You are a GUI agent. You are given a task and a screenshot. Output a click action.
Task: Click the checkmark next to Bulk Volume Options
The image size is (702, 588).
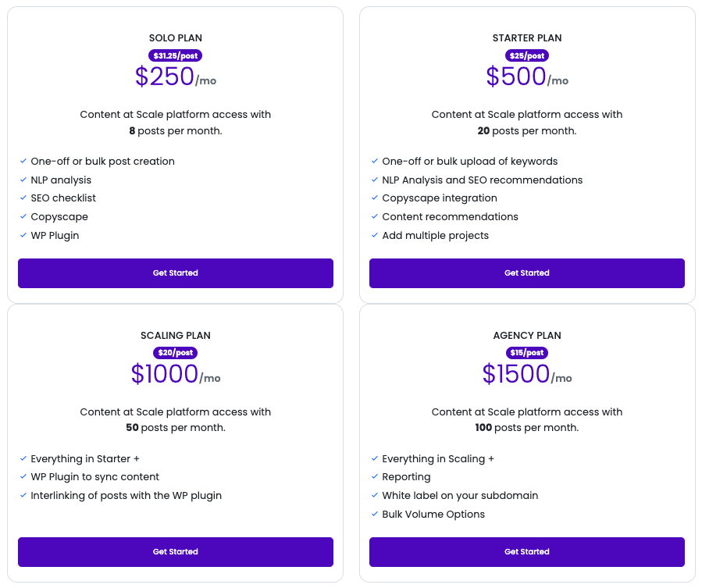(x=375, y=515)
